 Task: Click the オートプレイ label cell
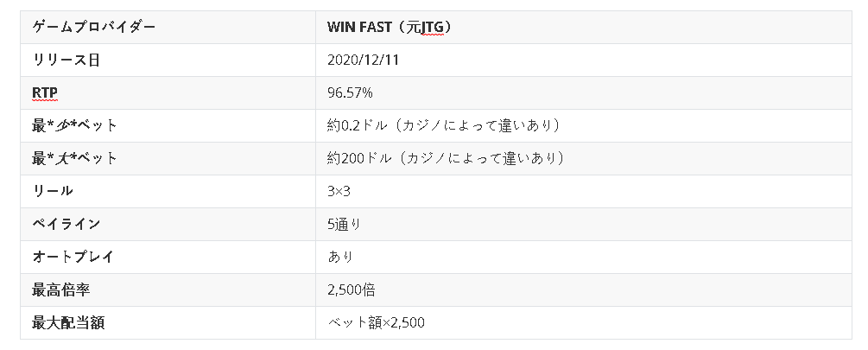click(x=73, y=257)
